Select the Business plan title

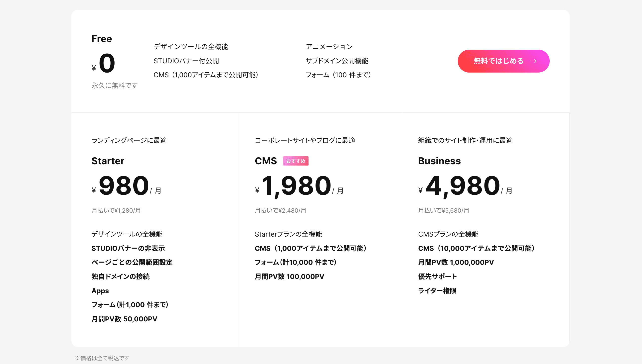pos(439,161)
